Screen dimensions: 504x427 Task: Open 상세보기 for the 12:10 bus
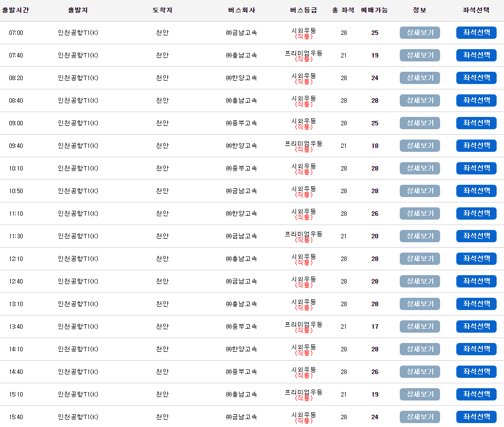(x=420, y=258)
